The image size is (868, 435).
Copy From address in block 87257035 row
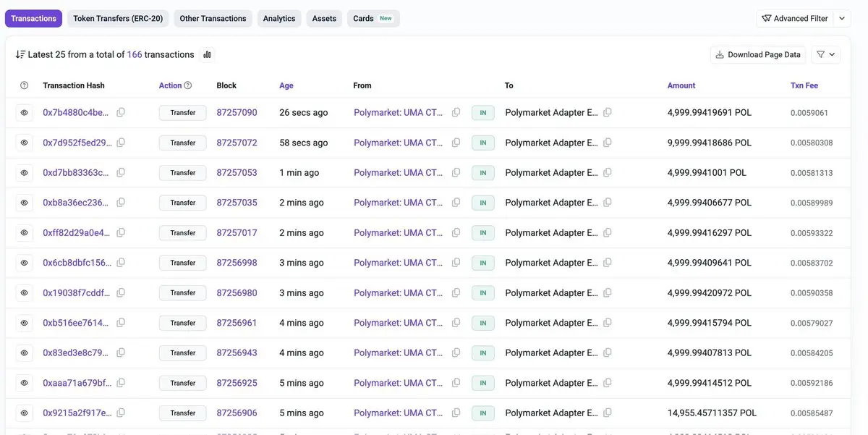point(456,203)
